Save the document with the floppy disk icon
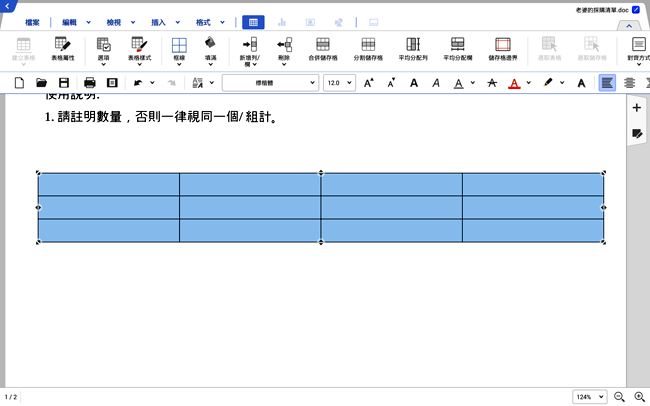 64,83
